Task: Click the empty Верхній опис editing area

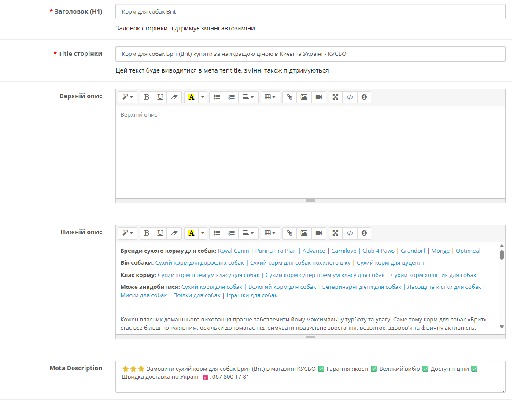Action: [x=310, y=152]
